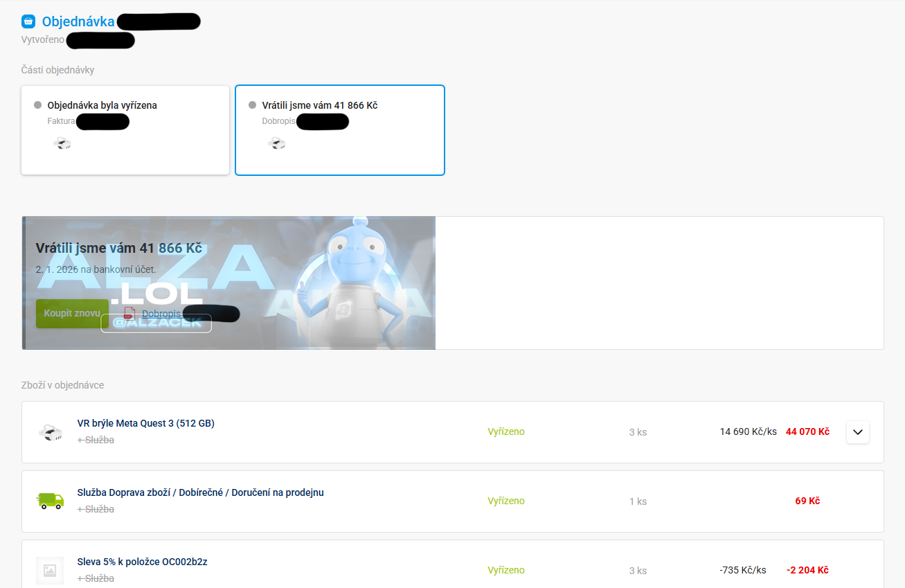Click the Meta Quest 3 product image
The width and height of the screenshot is (905, 588).
pos(50,432)
